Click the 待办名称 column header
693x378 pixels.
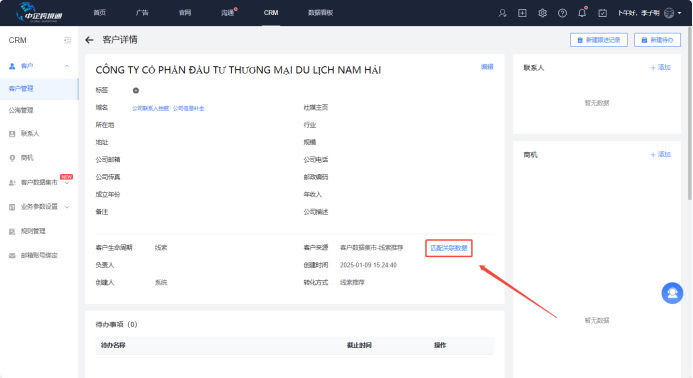click(113, 345)
